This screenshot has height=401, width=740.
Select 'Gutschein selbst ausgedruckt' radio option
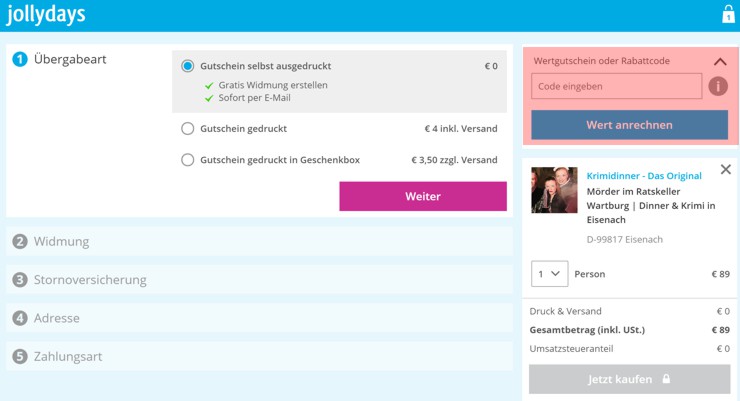[x=187, y=66]
